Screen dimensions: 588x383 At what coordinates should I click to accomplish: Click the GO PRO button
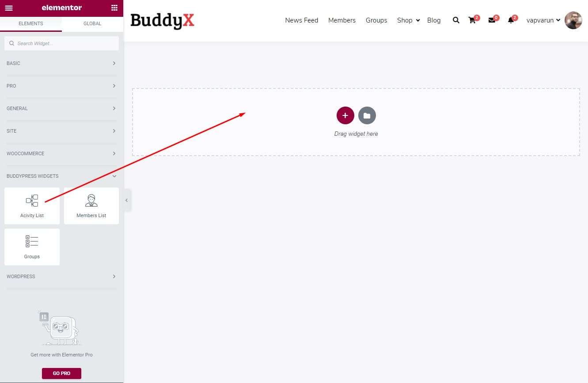point(61,373)
